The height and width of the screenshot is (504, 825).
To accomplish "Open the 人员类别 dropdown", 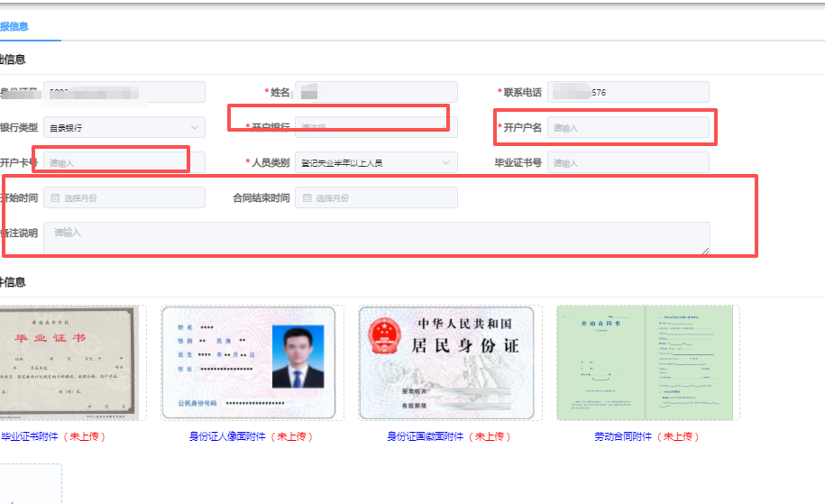I will click(376, 162).
